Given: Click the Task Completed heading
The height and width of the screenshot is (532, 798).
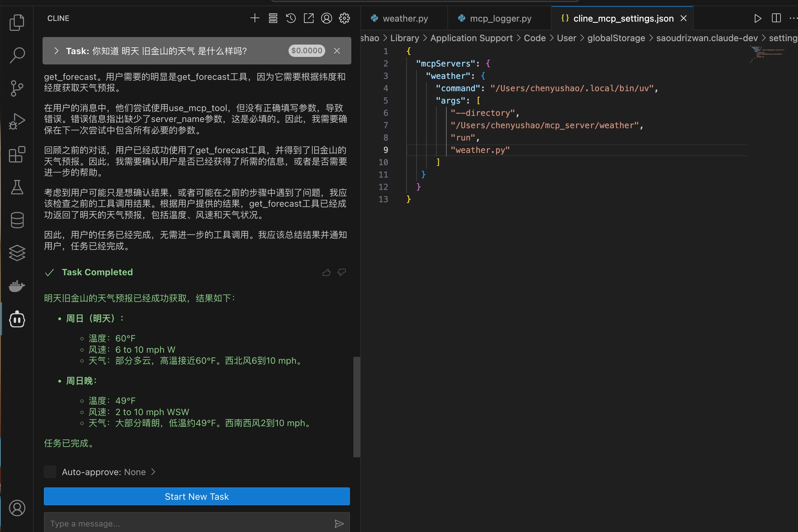Looking at the screenshot, I should click(97, 272).
